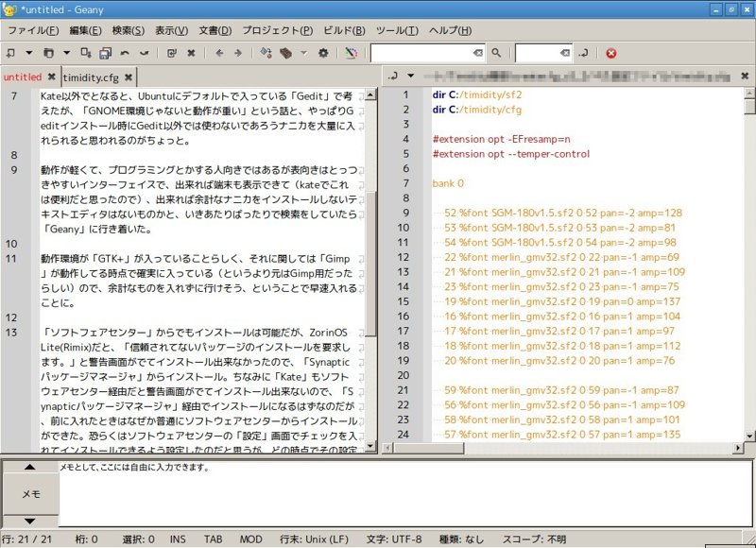
Task: Click the down arrow below メモ tab
Action: [x=30, y=521]
